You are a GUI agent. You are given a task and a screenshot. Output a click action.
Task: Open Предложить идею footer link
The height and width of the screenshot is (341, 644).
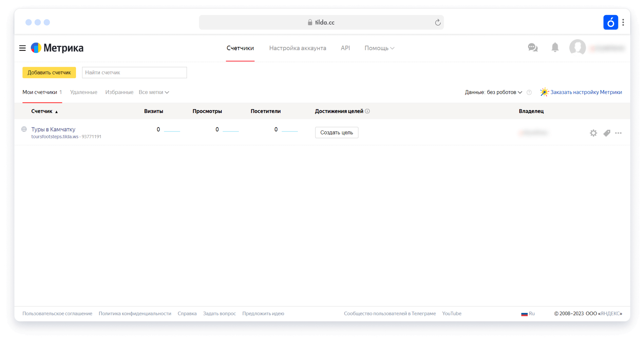tap(263, 313)
